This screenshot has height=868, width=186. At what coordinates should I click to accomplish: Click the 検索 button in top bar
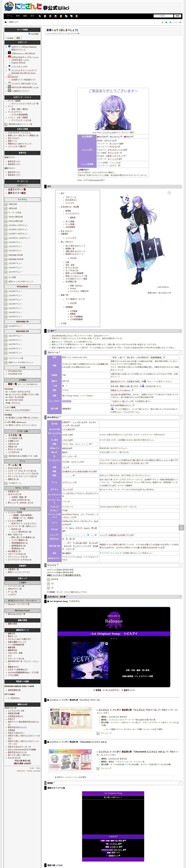point(178,16)
